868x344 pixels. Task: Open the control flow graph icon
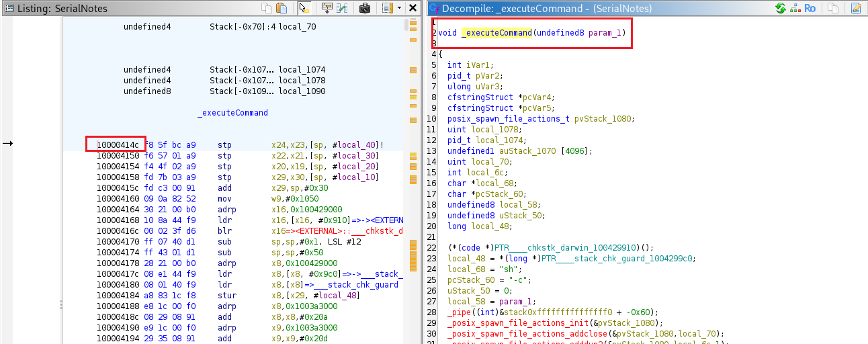point(795,8)
